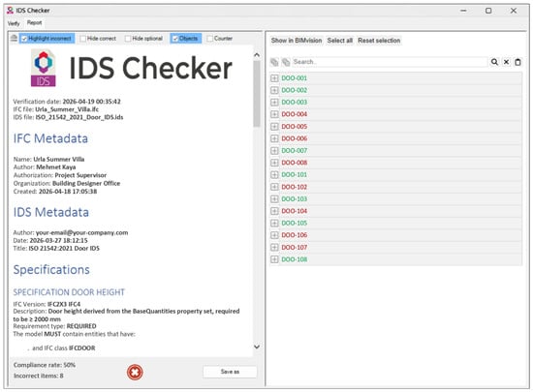The height and width of the screenshot is (392, 533).
Task: Expand the DOO-008 tree node
Action: (274, 163)
